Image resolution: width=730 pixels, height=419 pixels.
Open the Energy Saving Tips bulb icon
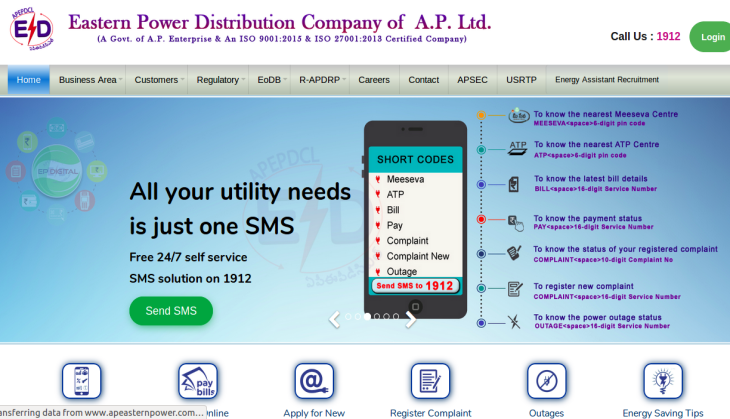click(x=663, y=381)
